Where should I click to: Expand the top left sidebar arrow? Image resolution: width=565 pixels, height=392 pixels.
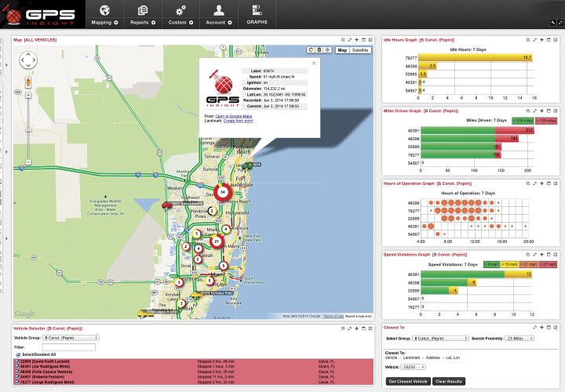click(x=7, y=65)
